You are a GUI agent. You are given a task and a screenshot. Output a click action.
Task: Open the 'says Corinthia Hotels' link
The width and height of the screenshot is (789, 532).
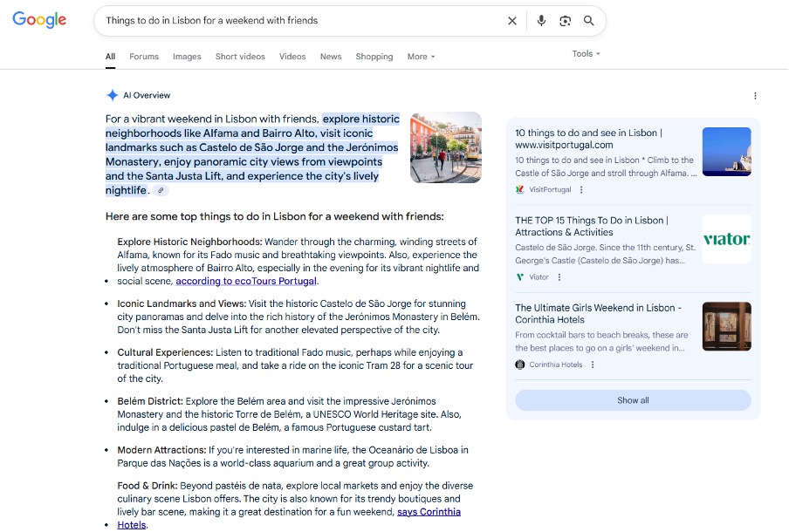[429, 512]
